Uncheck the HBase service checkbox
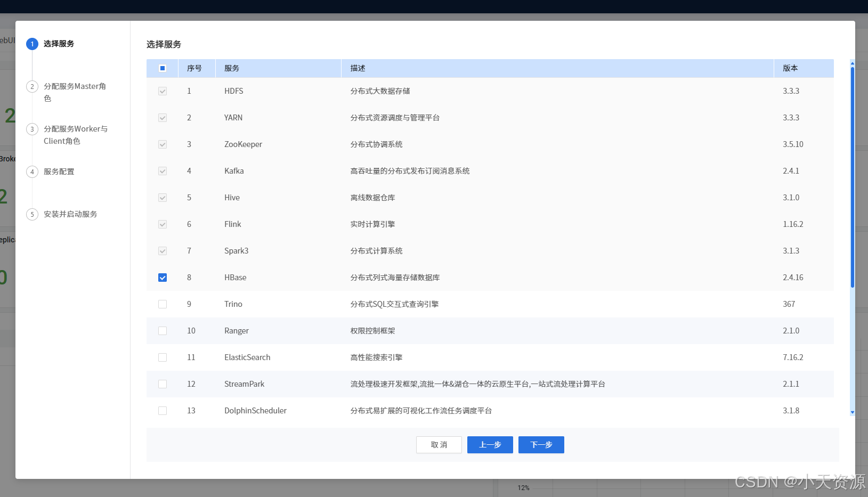The width and height of the screenshot is (868, 497). pos(163,278)
